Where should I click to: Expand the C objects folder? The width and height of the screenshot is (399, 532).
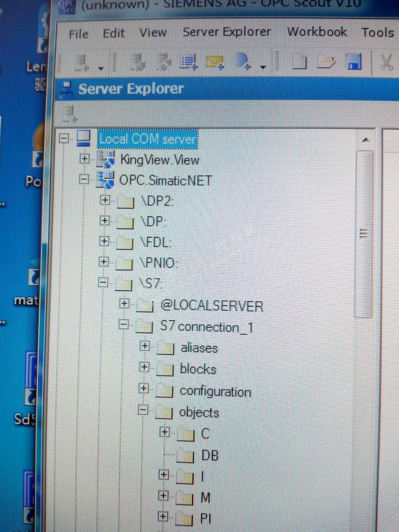[x=165, y=432]
